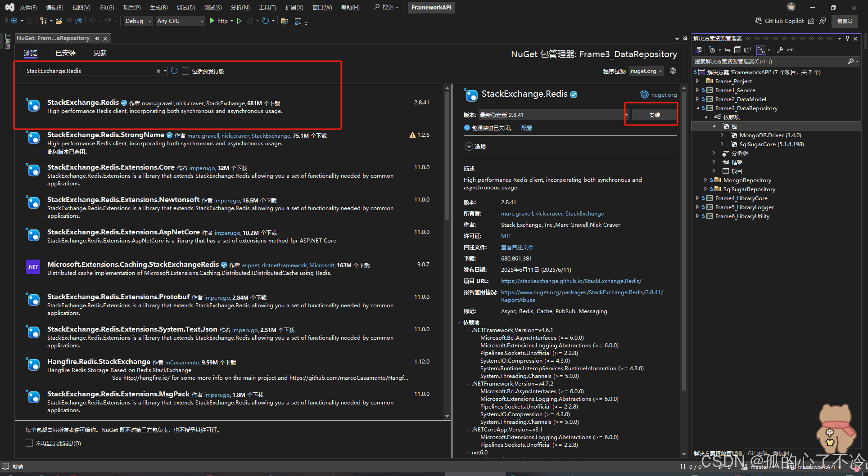868x476 pixels.
Task: Open the Debug menu 调试(D)
Action: point(186,7)
